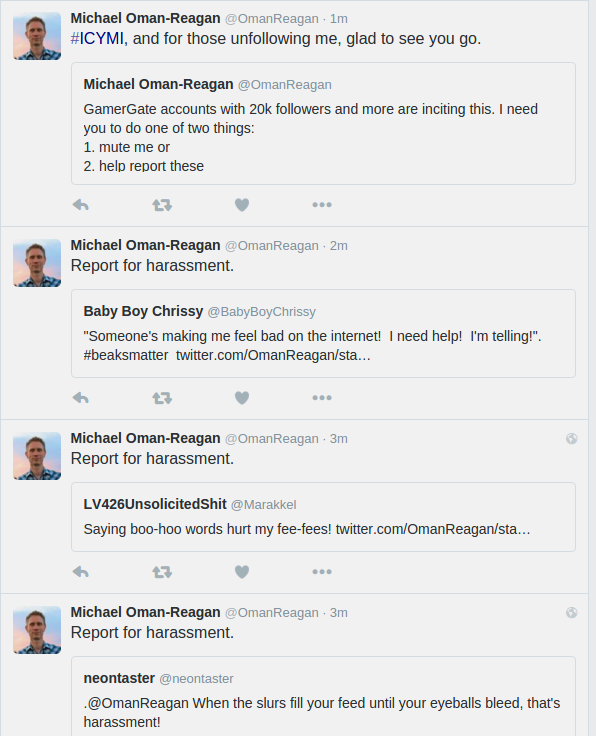Open more menu on LV426UnsolicitedShit quote tweet
The height and width of the screenshot is (736, 596).
(322, 572)
